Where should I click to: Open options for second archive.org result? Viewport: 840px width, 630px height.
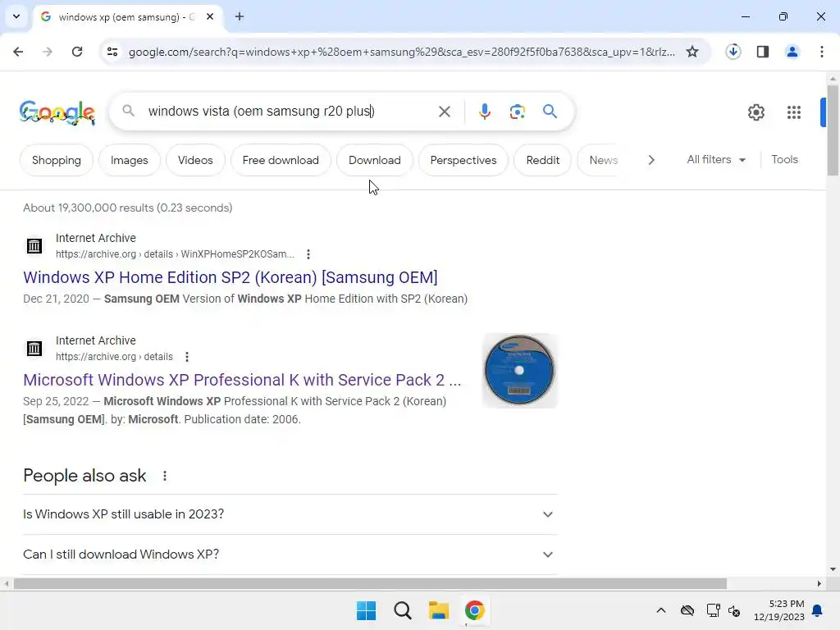[x=186, y=357]
